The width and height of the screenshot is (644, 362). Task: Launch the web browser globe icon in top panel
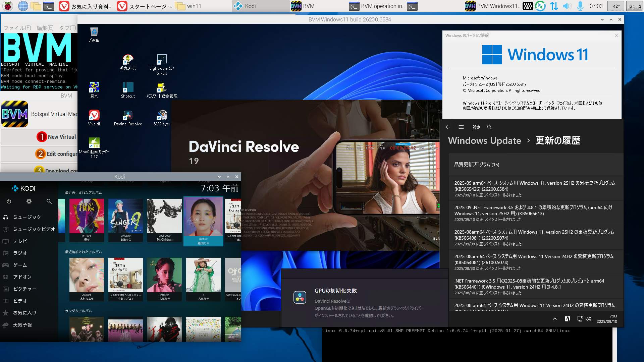(x=23, y=6)
